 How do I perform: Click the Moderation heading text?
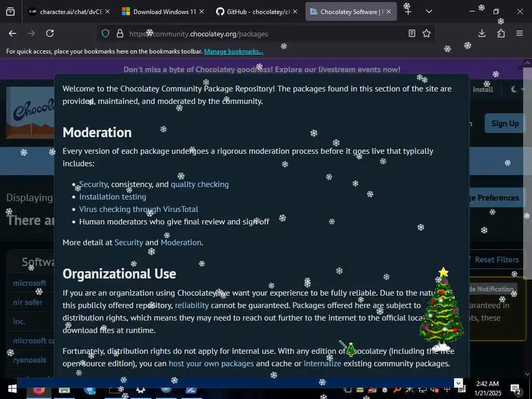pos(97,132)
